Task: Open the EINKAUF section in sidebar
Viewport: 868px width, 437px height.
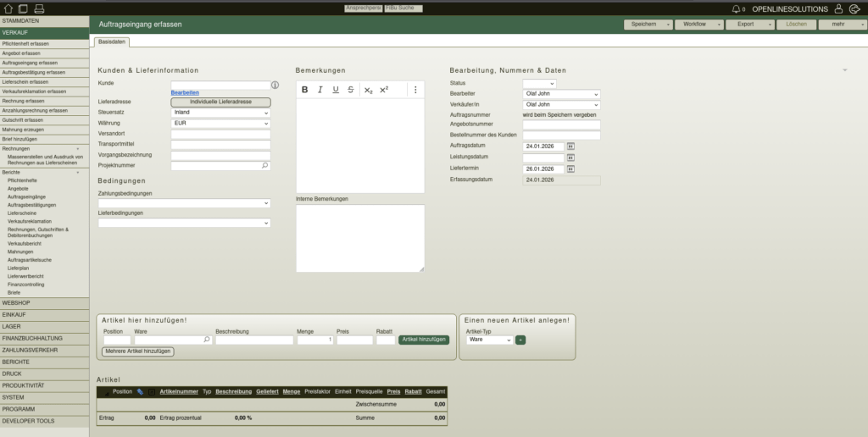Action: pos(44,314)
